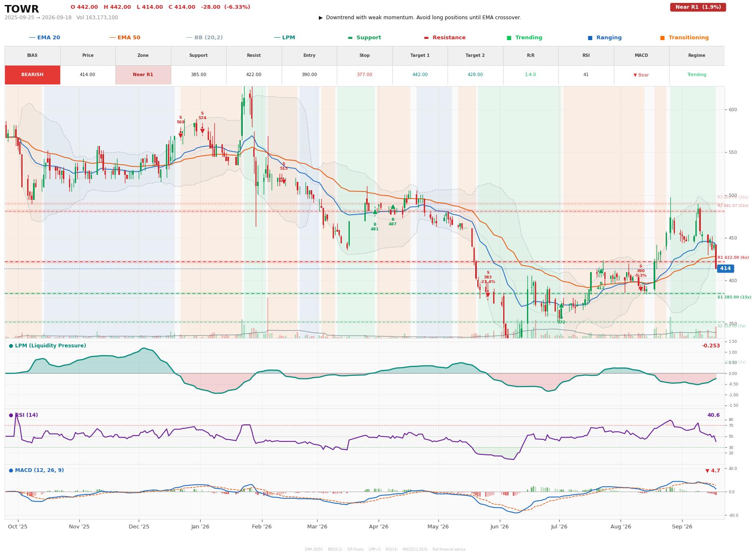Select the EMA 20 legend entry
The image size is (756, 556).
44,38
